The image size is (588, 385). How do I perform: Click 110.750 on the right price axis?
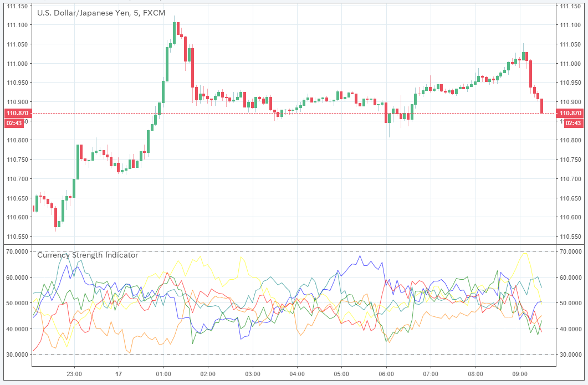click(x=570, y=160)
